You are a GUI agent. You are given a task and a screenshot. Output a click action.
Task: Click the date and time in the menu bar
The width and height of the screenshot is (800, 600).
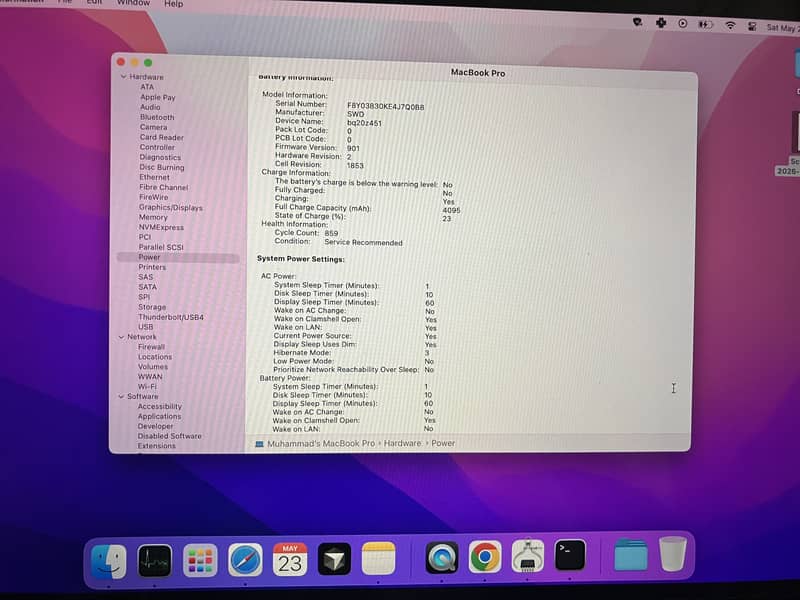coord(783,28)
